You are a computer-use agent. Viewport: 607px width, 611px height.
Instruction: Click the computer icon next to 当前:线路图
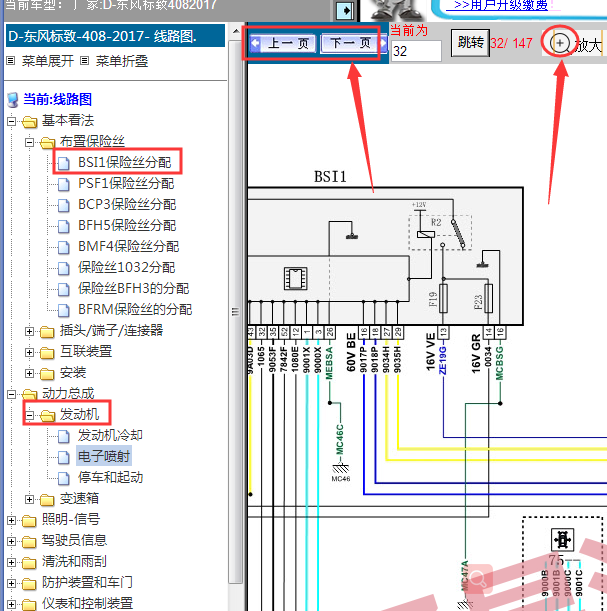pyautogui.click(x=13, y=100)
